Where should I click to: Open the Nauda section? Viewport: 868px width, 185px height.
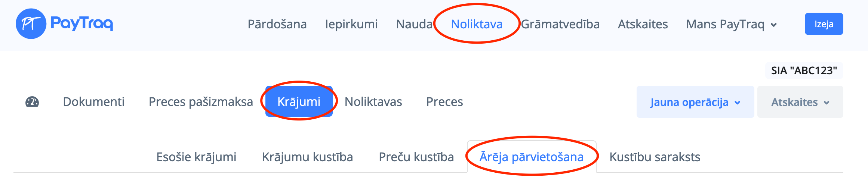[x=414, y=24]
